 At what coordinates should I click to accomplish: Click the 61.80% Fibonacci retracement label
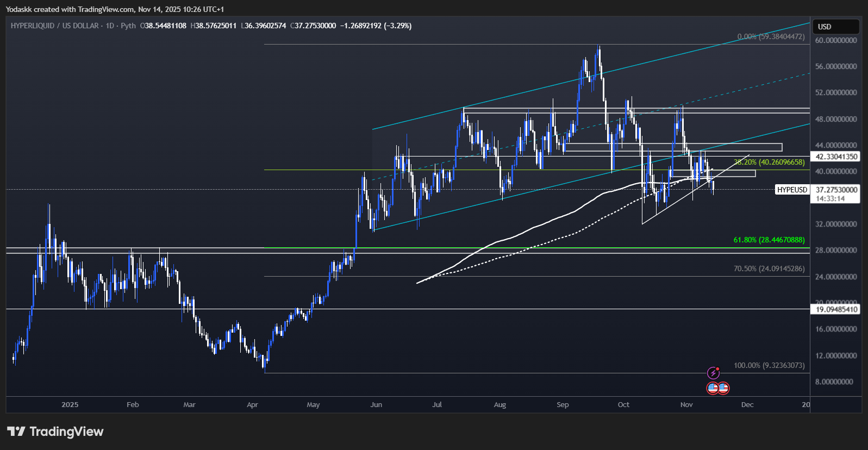pos(769,240)
